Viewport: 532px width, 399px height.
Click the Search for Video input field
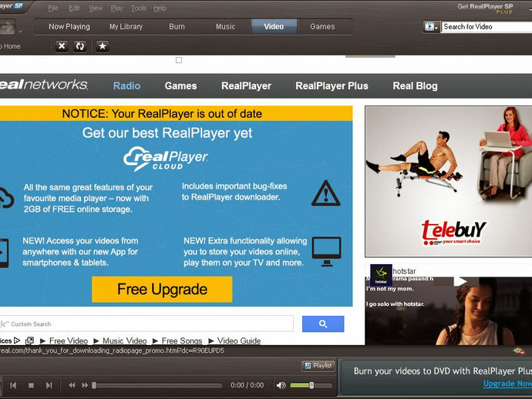[487, 27]
